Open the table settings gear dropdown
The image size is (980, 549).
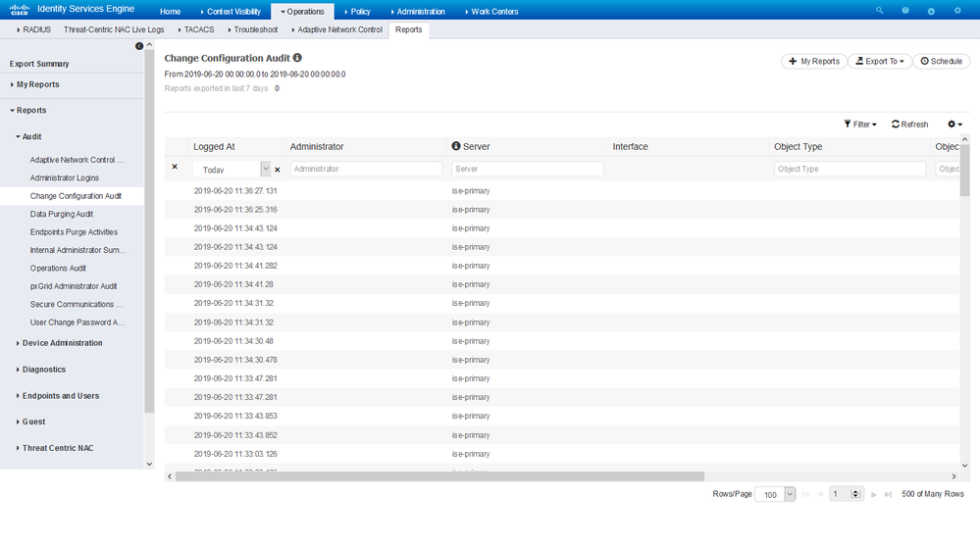(954, 125)
